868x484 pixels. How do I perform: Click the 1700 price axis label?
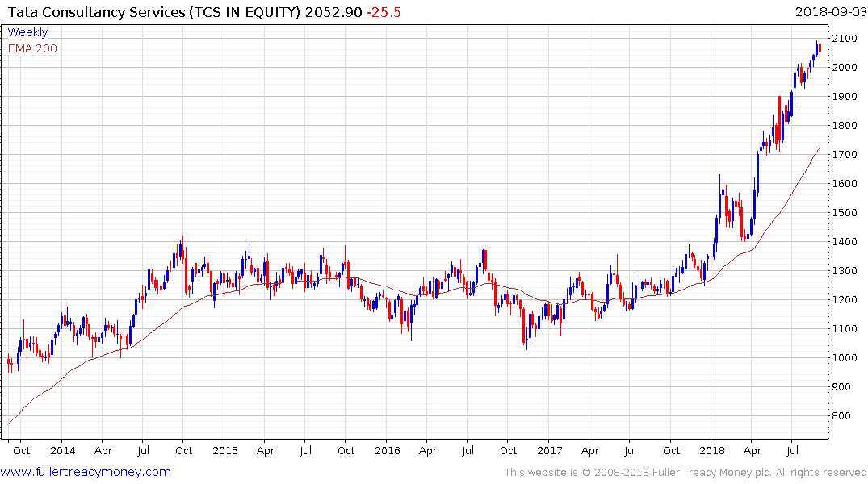tap(845, 154)
